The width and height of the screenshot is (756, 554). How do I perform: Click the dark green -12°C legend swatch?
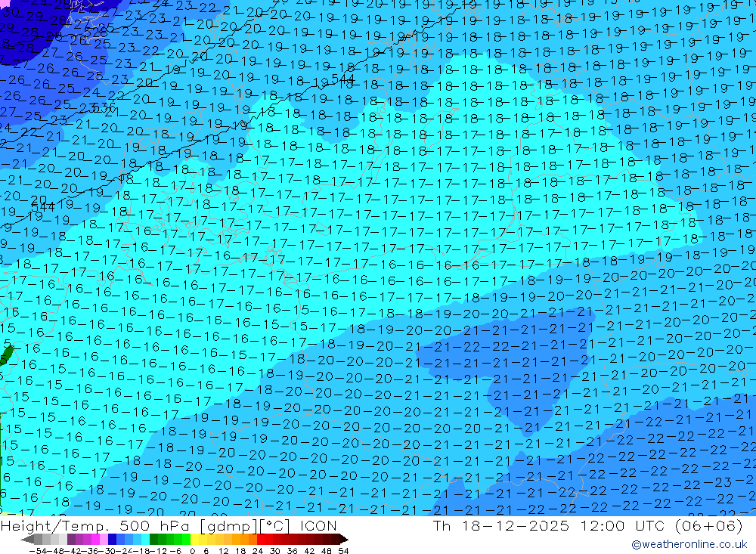[x=153, y=539]
